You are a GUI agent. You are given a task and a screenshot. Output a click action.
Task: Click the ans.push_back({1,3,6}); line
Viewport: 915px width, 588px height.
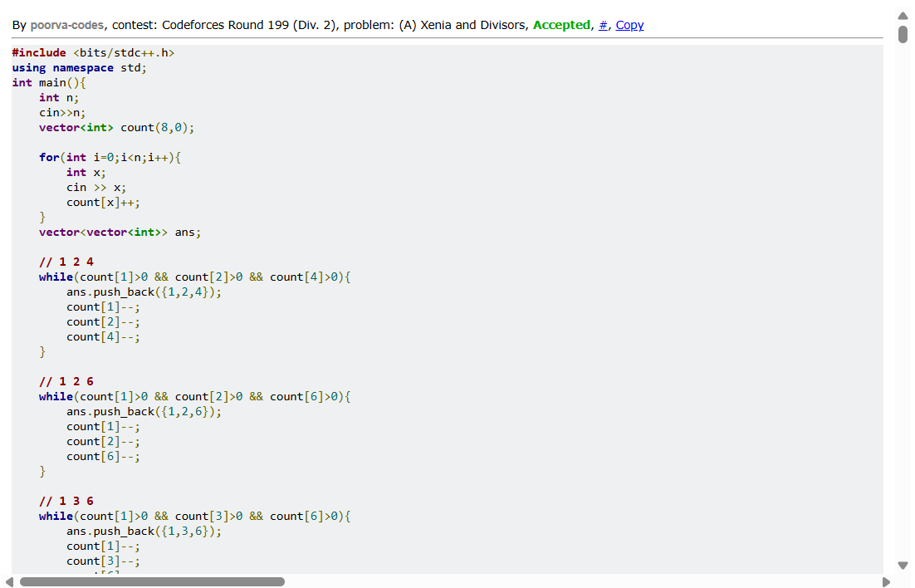coord(144,532)
